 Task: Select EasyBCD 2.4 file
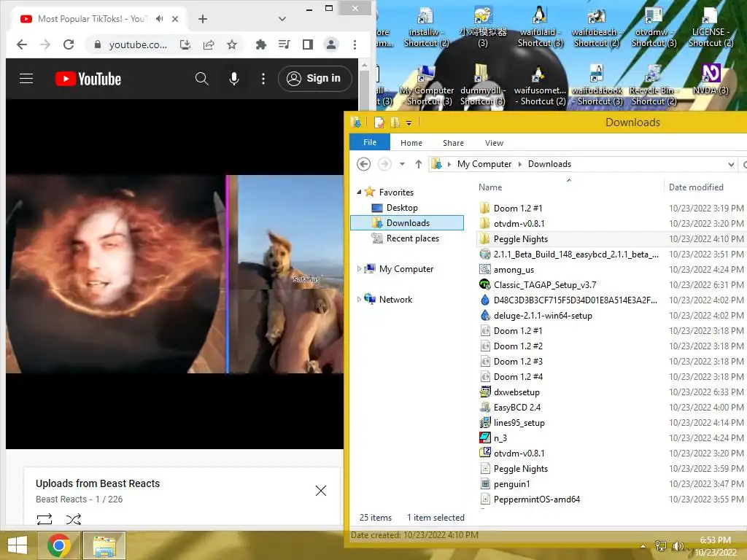pyautogui.click(x=517, y=407)
